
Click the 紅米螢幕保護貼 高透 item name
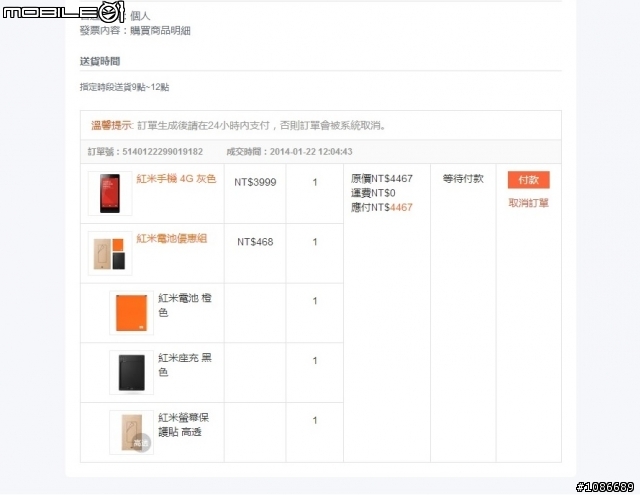click(x=184, y=425)
